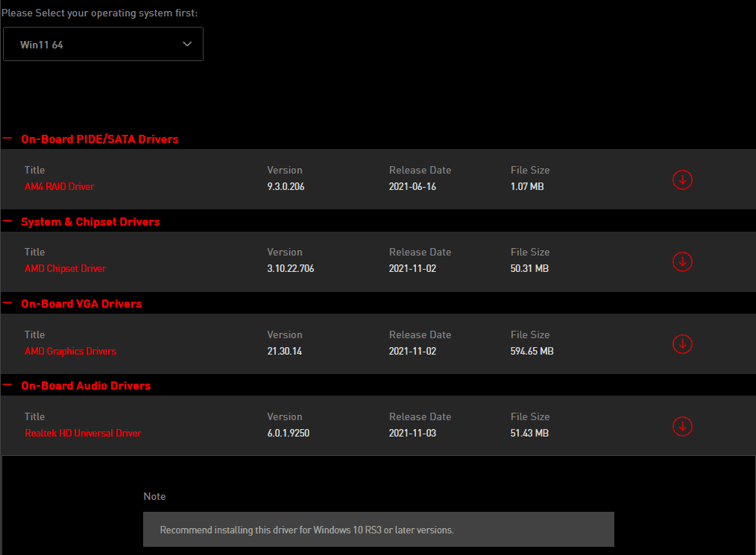Collapse the On-Board Audio Drivers section
Viewport: 756px width, 555px height.
7,385
